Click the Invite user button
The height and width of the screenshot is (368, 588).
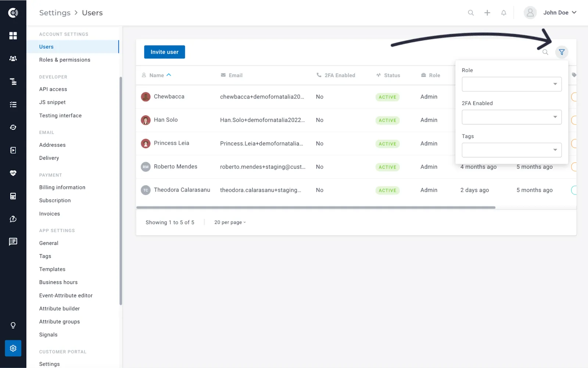coord(164,52)
